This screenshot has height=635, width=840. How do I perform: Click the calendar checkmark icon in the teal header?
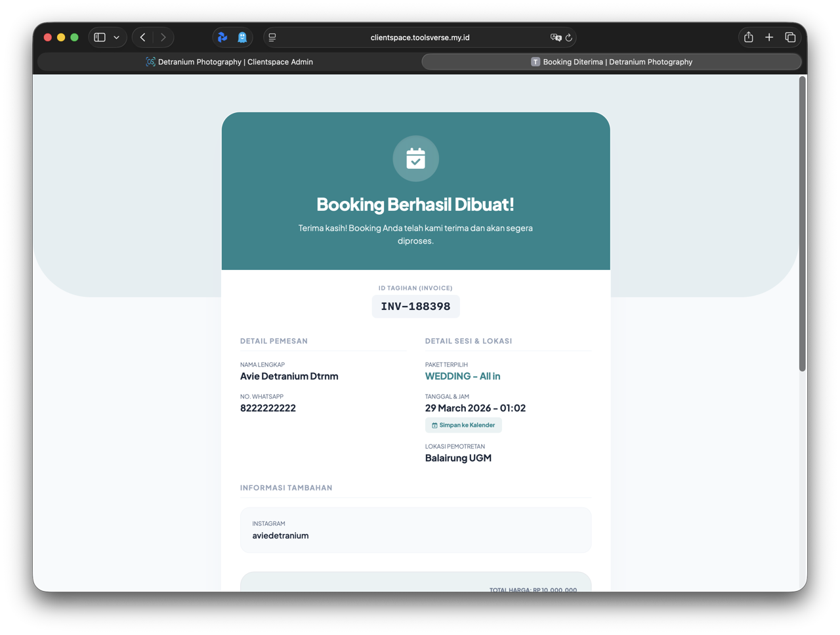(415, 158)
